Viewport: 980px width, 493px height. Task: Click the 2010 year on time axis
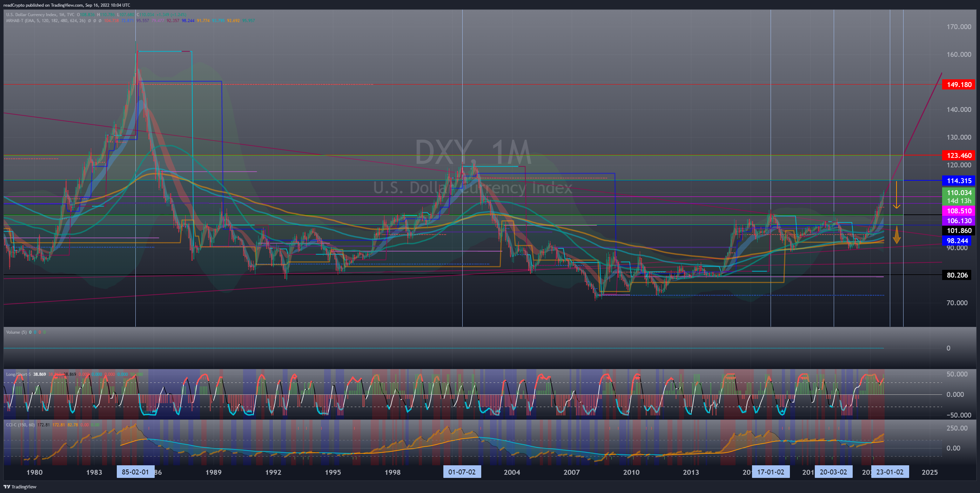click(631, 472)
